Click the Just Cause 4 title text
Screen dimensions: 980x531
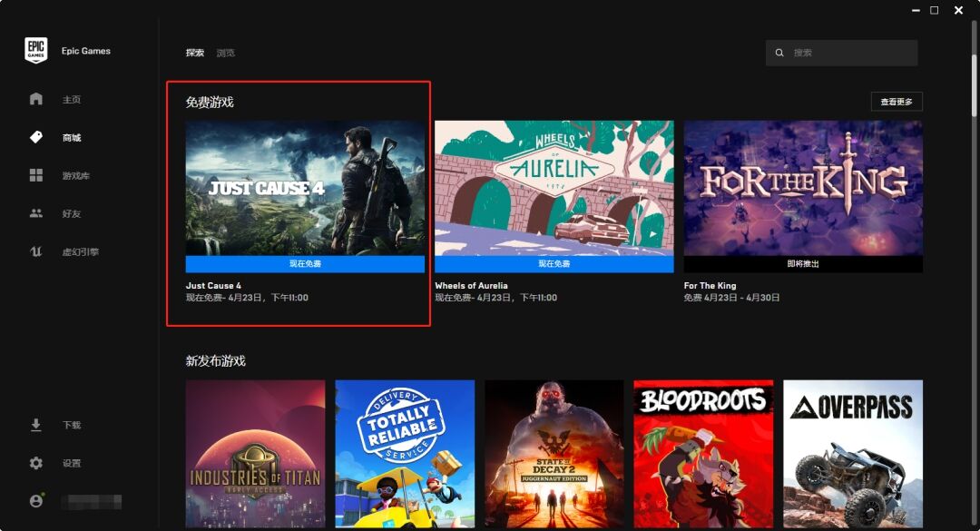pos(213,285)
